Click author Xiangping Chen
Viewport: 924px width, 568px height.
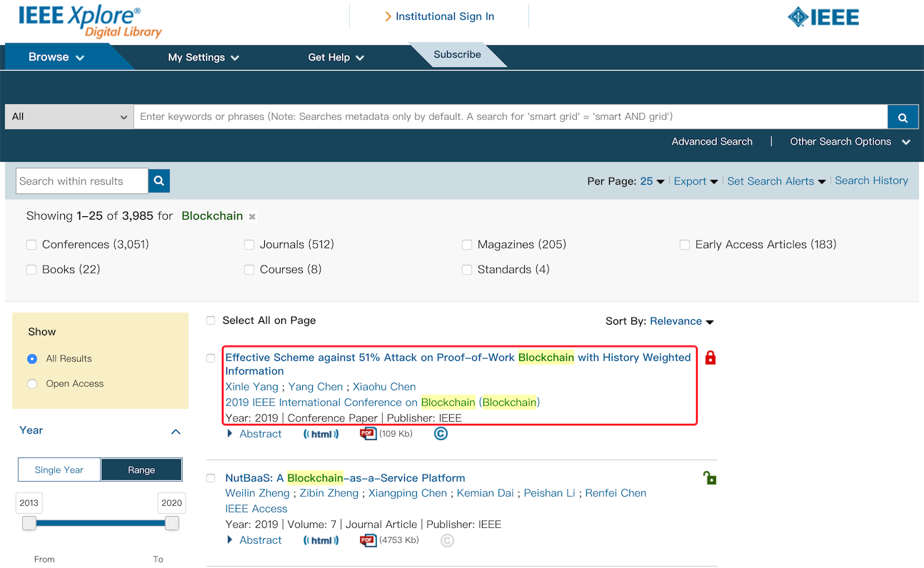pyautogui.click(x=408, y=493)
